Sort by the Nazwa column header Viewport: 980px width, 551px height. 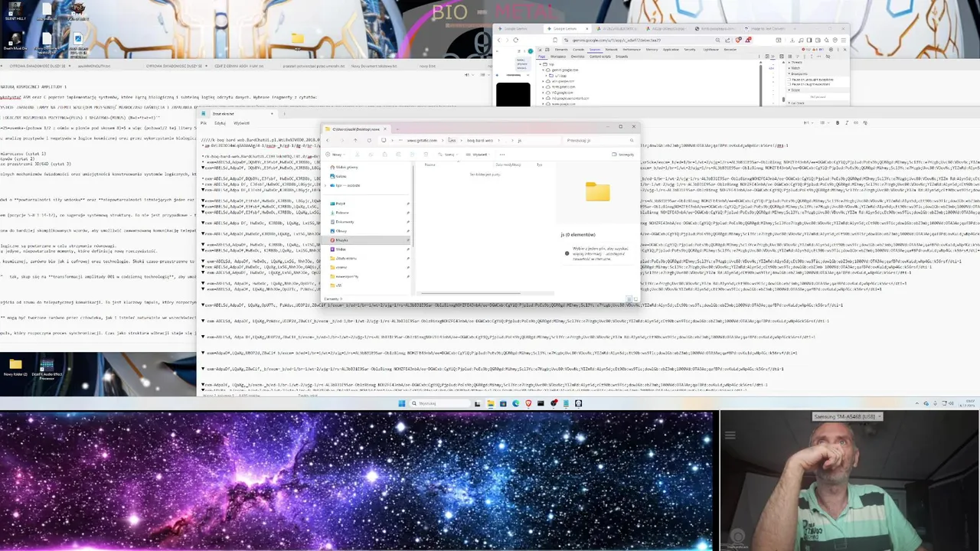coord(430,165)
